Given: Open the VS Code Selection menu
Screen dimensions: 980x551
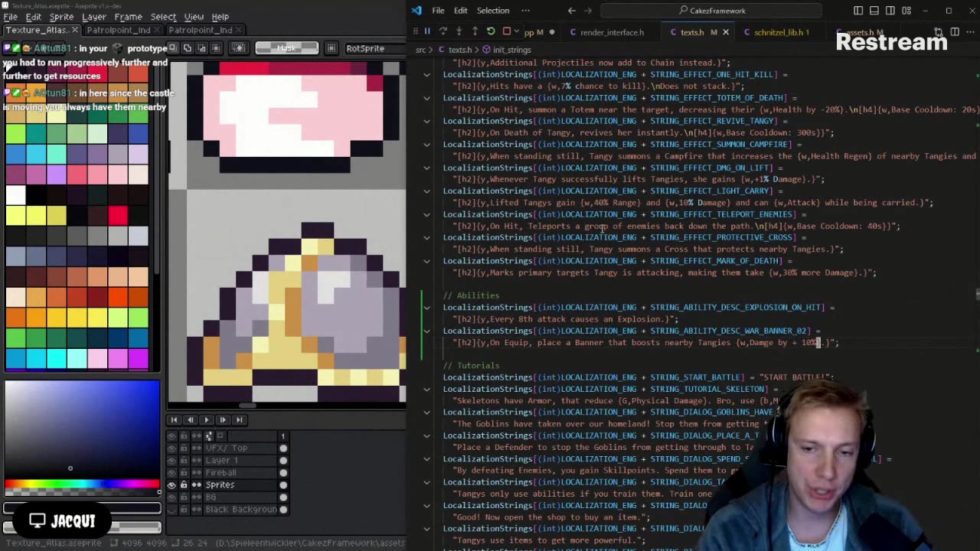Looking at the screenshot, I should click(493, 11).
